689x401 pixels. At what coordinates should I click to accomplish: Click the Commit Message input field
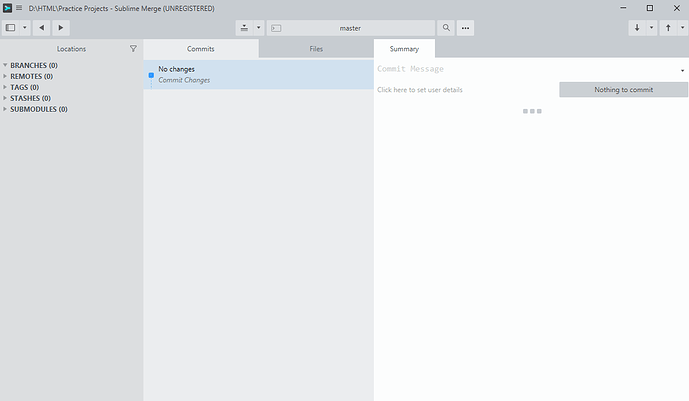tap(520, 69)
